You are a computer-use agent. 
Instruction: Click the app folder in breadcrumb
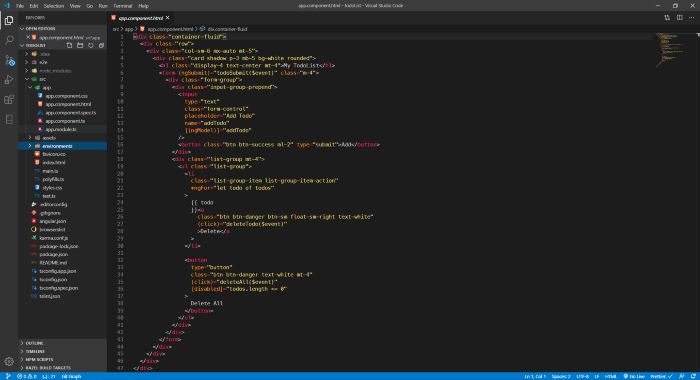click(x=129, y=29)
